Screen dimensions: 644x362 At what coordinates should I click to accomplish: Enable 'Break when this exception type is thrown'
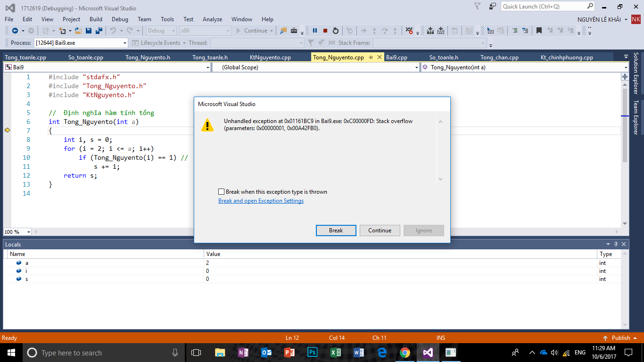click(x=222, y=192)
